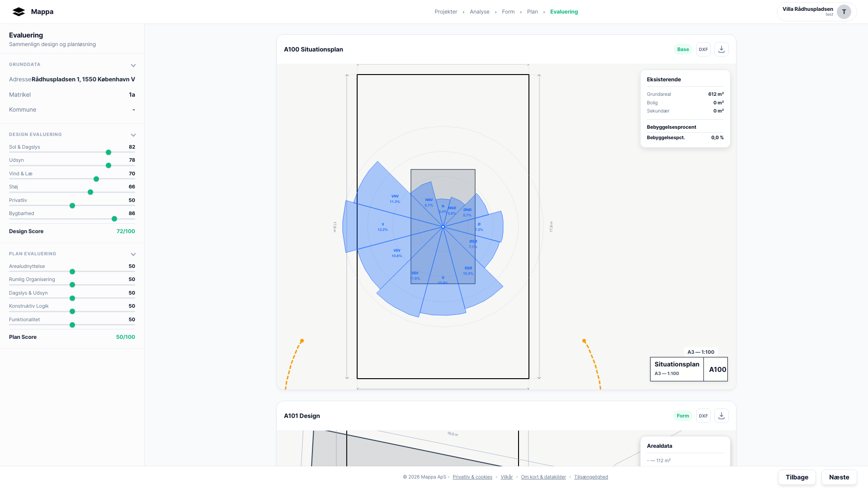Download the A101 Design sheet
868x488 pixels.
pos(722,416)
